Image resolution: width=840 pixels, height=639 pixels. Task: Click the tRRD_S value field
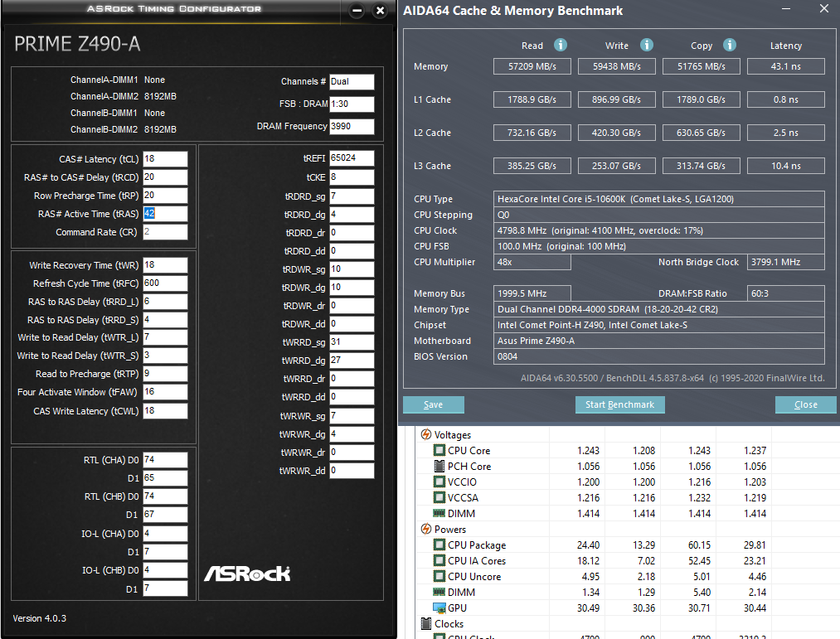click(165, 320)
